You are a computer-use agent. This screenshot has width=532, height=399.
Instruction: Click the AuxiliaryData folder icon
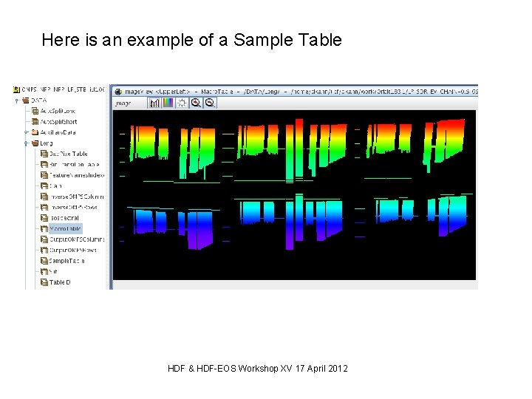(x=35, y=132)
